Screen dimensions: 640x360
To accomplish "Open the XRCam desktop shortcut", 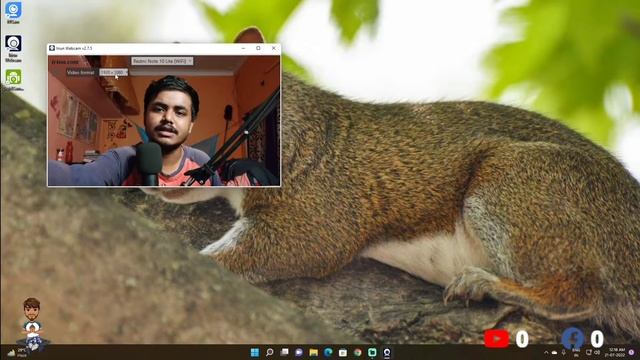I will 13,13.
